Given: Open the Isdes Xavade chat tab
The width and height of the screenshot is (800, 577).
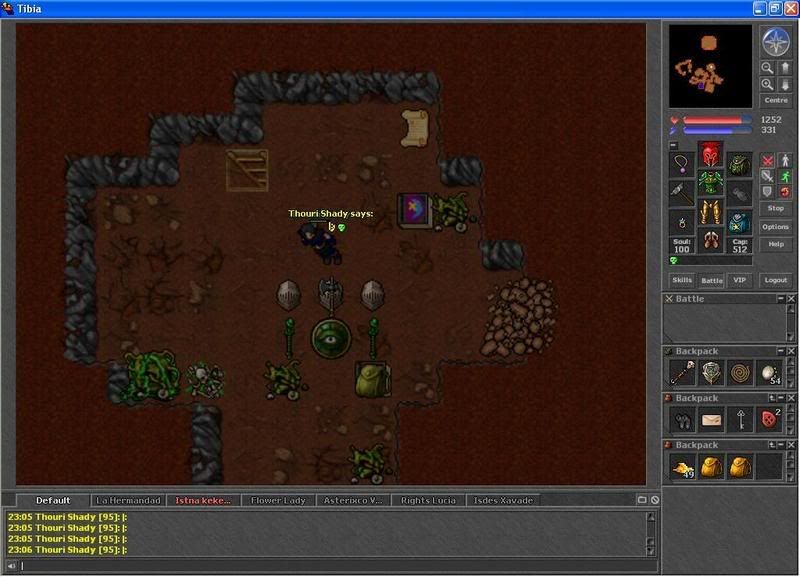Looking at the screenshot, I should [503, 500].
